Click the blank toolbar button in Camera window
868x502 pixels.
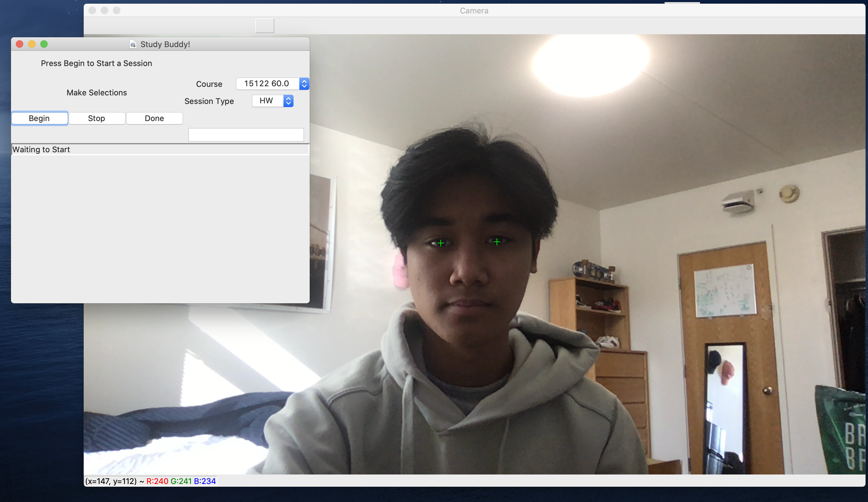(264, 25)
